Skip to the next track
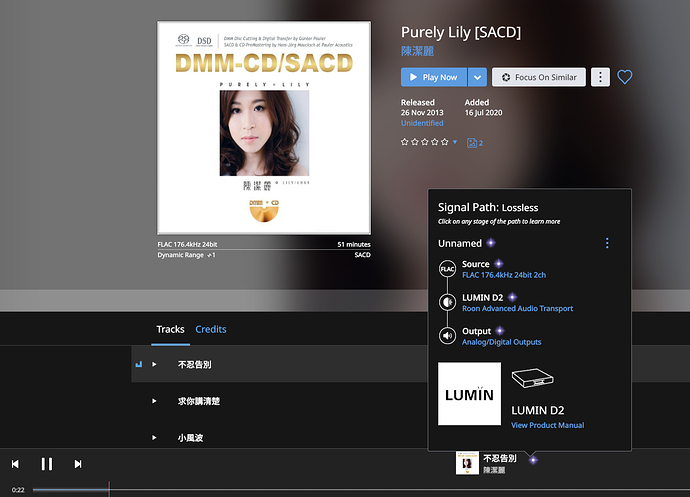The height and width of the screenshot is (497, 690). (x=78, y=464)
